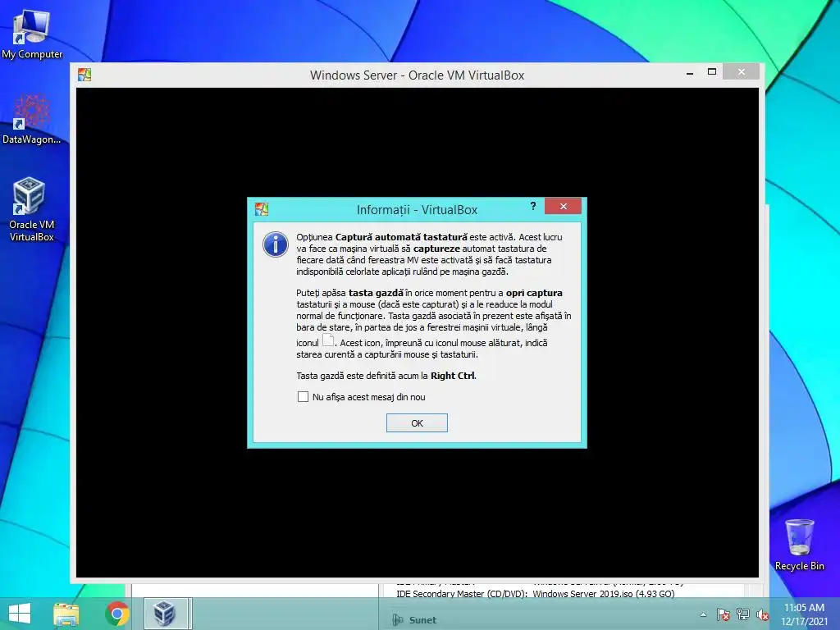This screenshot has height=630, width=840.
Task: Select VirtualBox taskbar button
Action: coord(166,614)
